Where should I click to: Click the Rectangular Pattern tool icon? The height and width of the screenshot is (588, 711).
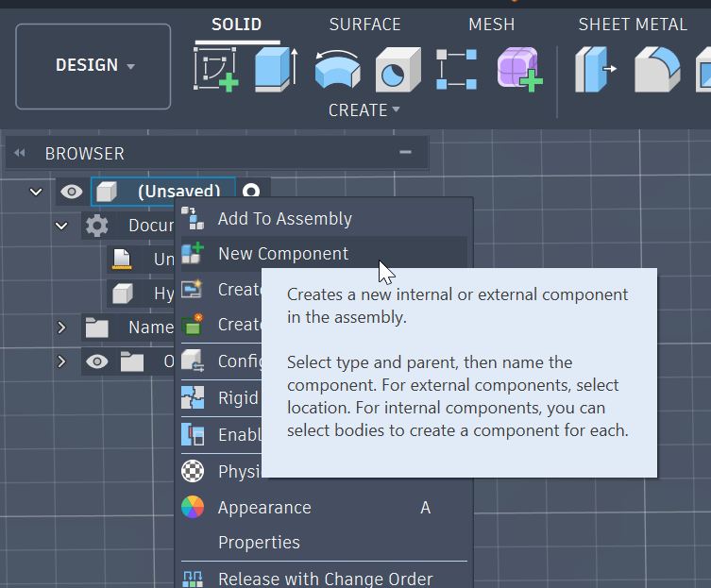point(457,69)
